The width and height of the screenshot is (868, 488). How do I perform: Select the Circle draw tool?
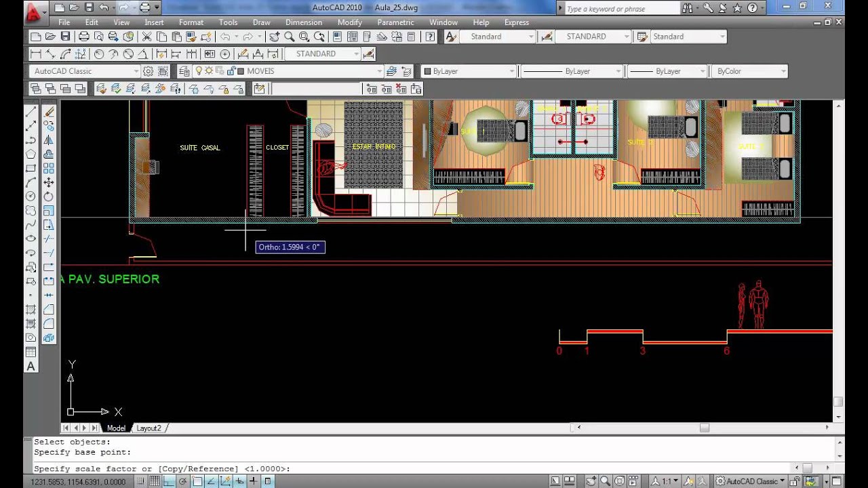coord(31,197)
